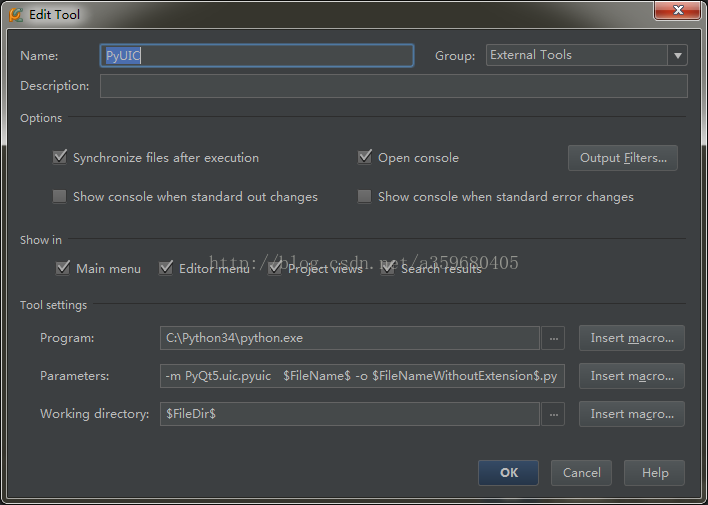This screenshot has height=505, width=708.
Task: Confirm with the OK button
Action: (508, 473)
